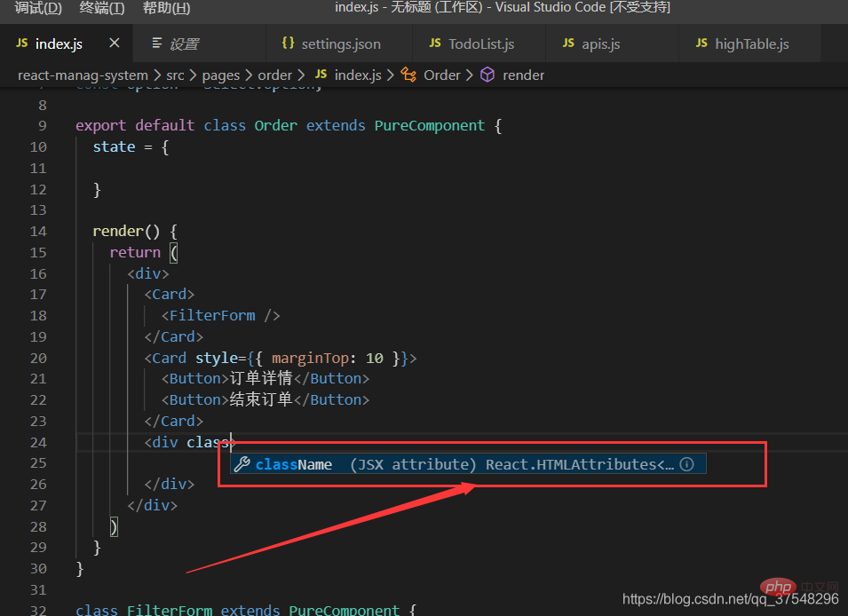This screenshot has height=616, width=848.
Task: Click 'export default' on line 9
Action: pyautogui.click(x=135, y=125)
